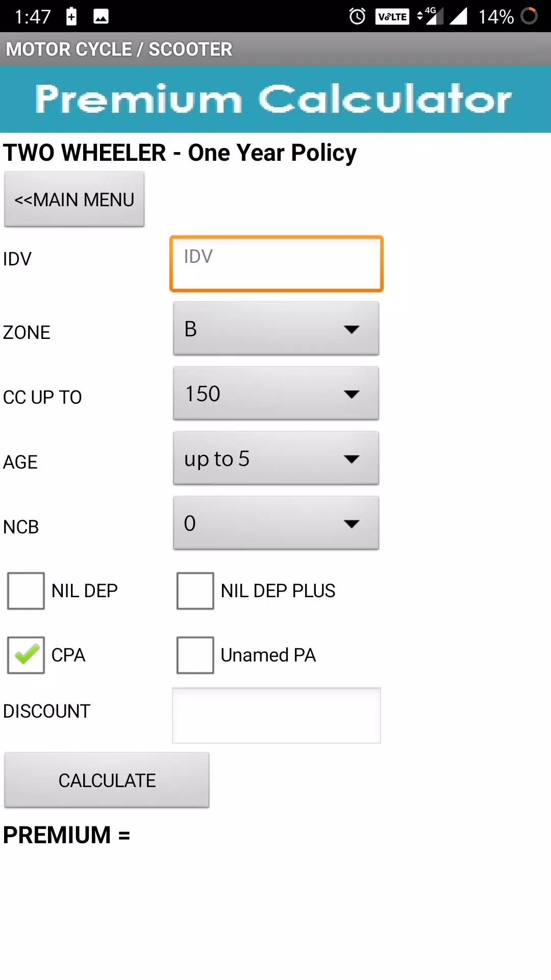This screenshot has height=980, width=551.
Task: Tap the alarm clock status icon
Action: point(357,16)
